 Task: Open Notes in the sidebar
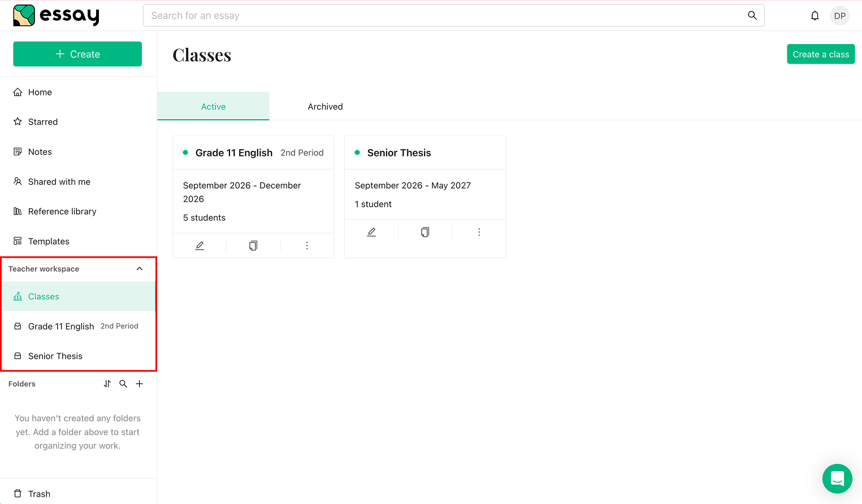[78, 151]
